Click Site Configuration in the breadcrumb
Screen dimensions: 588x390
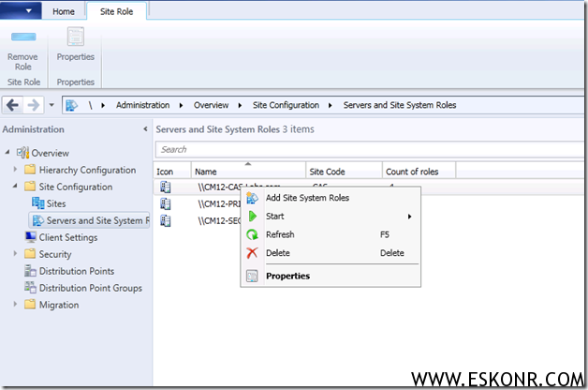(286, 105)
